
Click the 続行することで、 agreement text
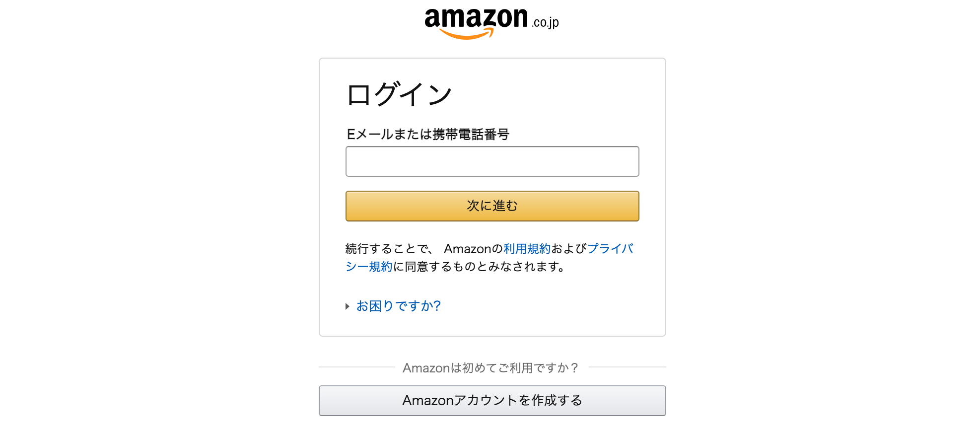click(389, 249)
